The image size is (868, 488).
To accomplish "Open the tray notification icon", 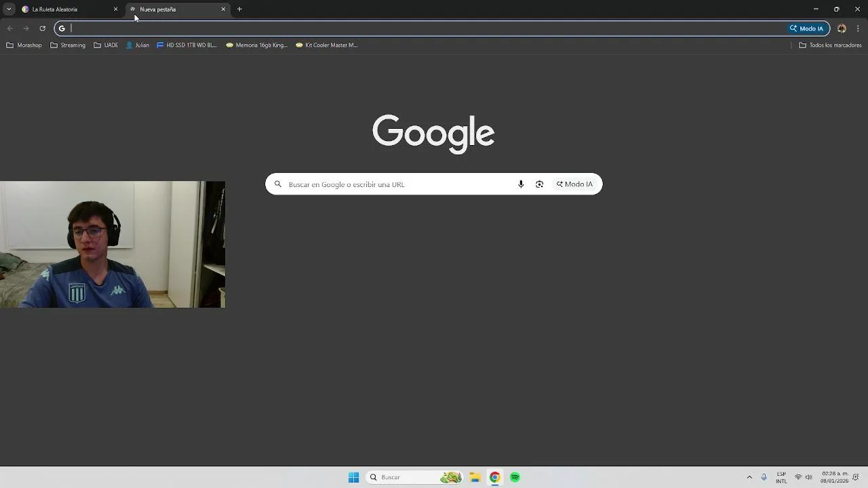I will click(x=856, y=477).
